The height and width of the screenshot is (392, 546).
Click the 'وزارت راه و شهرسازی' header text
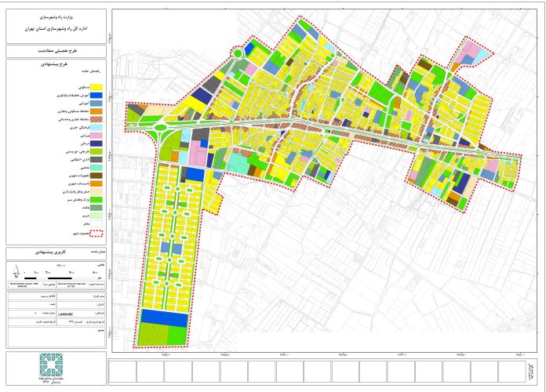[56, 16]
